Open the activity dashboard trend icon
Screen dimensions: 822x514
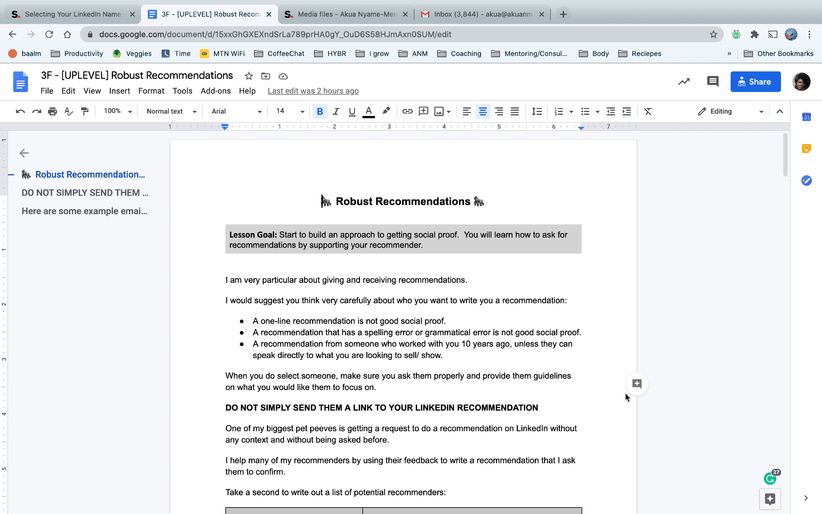684,81
